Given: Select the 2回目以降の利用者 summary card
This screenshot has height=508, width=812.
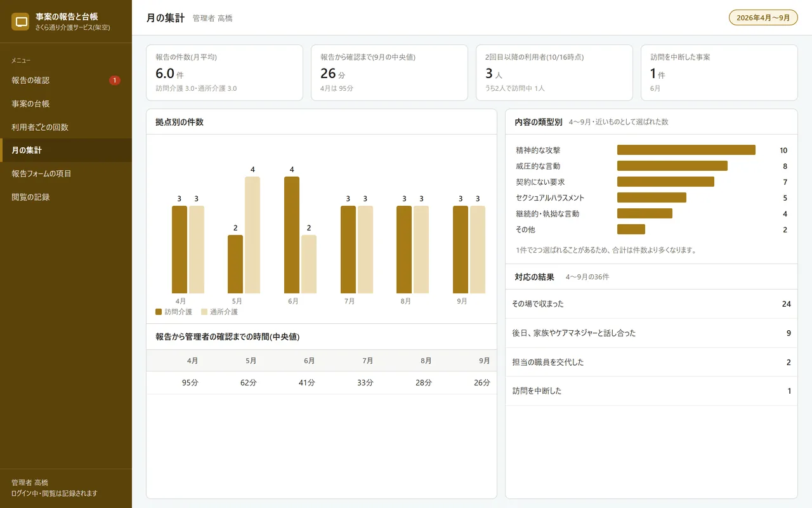Looking at the screenshot, I should [554, 72].
